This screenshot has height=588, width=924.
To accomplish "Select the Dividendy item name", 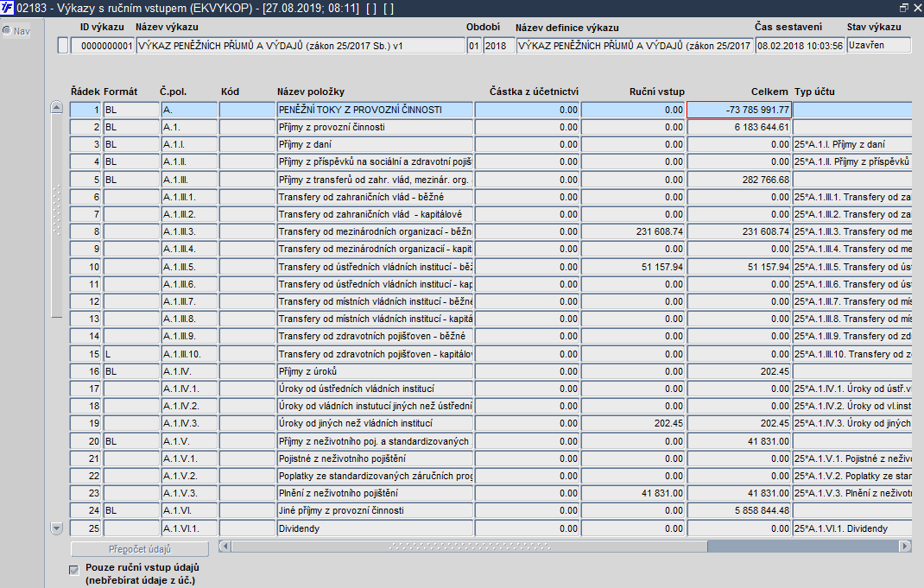I will tap(375, 528).
